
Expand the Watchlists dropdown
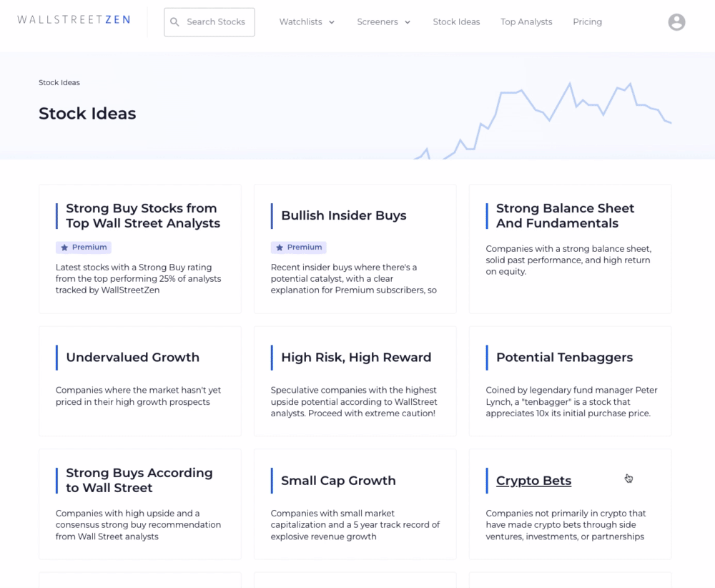[307, 22]
